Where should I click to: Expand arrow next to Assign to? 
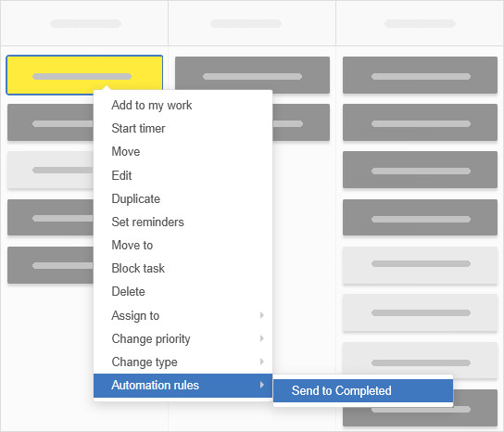[x=262, y=315]
